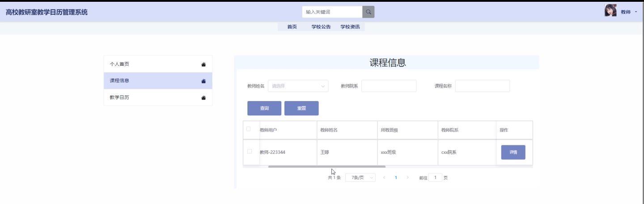The image size is (644, 204).
Task: Open the 教师姓名 select dropdown
Action: tap(298, 86)
